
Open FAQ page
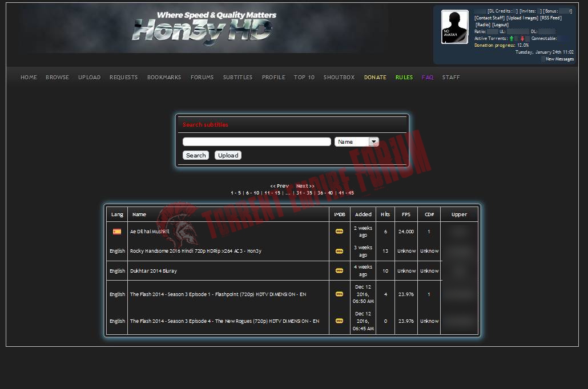pyautogui.click(x=428, y=77)
